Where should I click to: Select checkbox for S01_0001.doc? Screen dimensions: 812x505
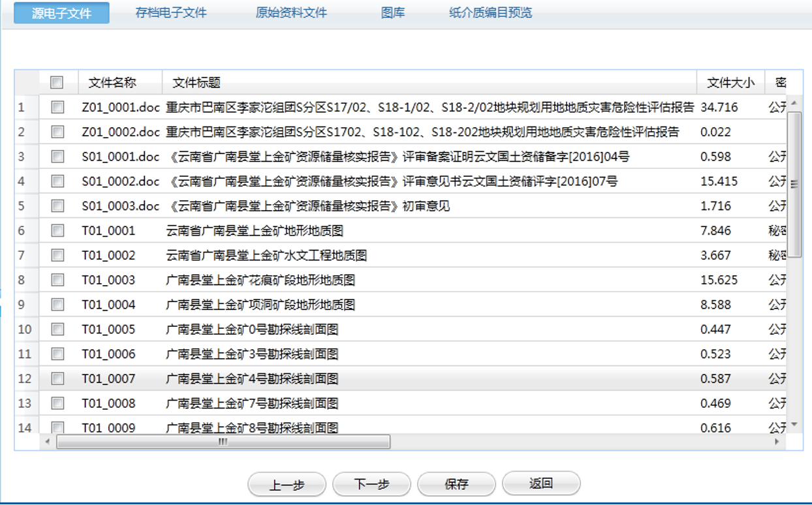tap(57, 157)
